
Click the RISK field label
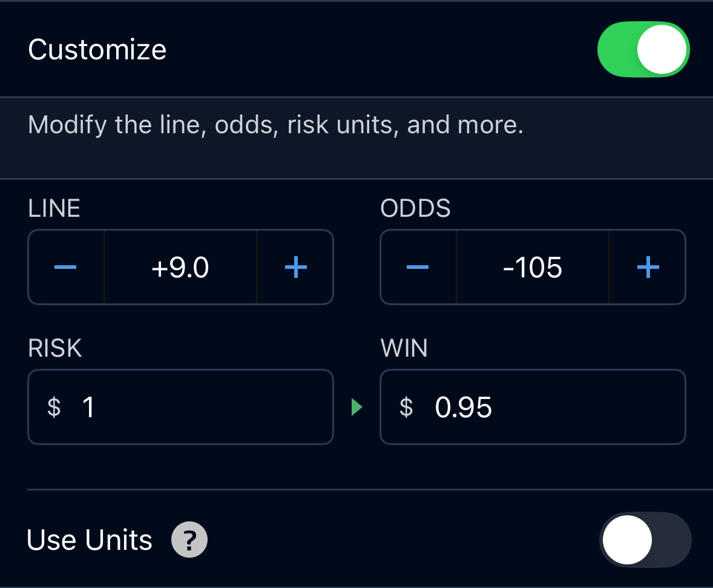click(x=55, y=348)
